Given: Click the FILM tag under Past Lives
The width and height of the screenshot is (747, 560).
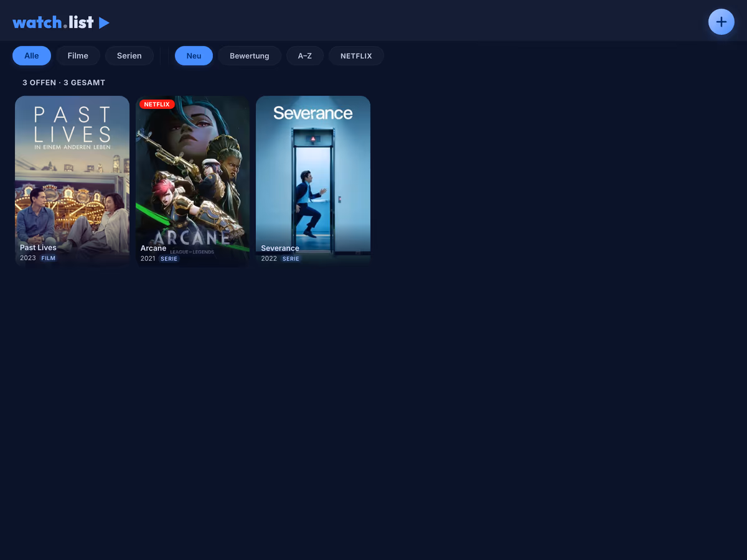Looking at the screenshot, I should coord(49,258).
